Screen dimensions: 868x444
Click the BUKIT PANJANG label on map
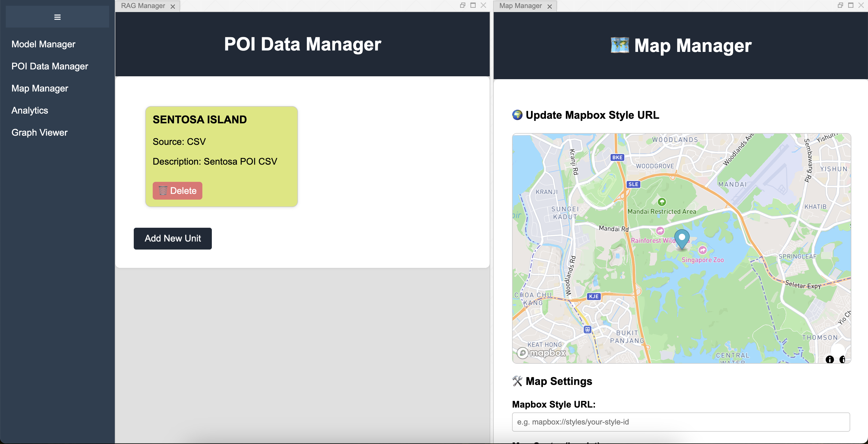point(627,337)
